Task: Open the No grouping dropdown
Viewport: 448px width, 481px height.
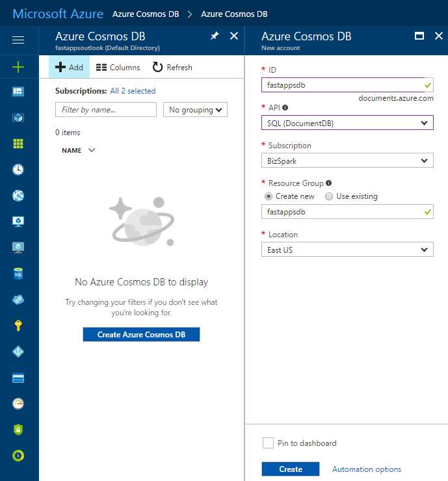Action: [195, 110]
